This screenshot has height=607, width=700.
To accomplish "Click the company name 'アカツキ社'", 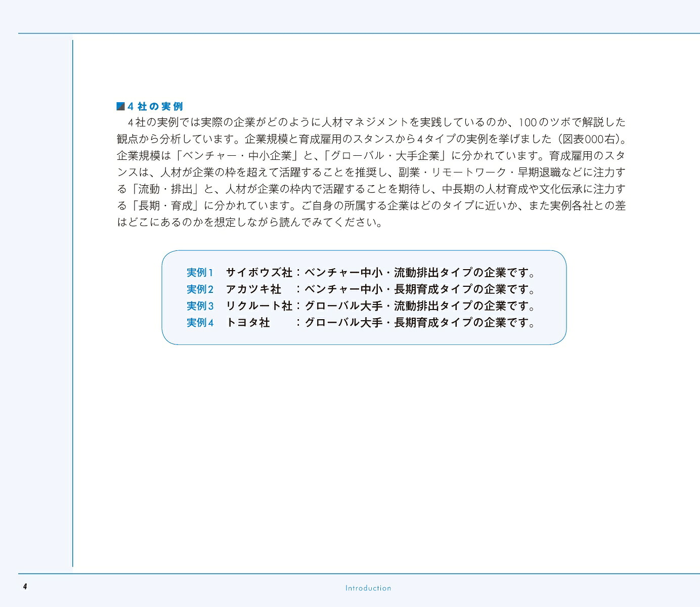I will click(x=253, y=289).
